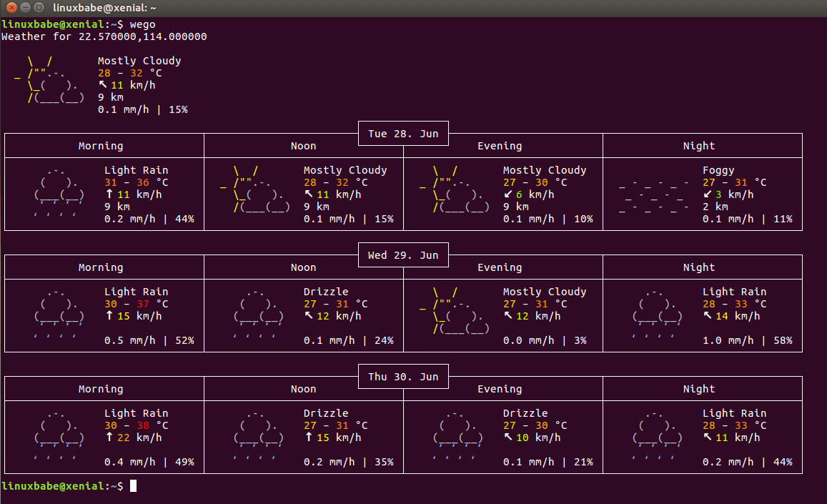Click Thursday night's Light Rain cloud icon
827x504 pixels.
[x=657, y=433]
